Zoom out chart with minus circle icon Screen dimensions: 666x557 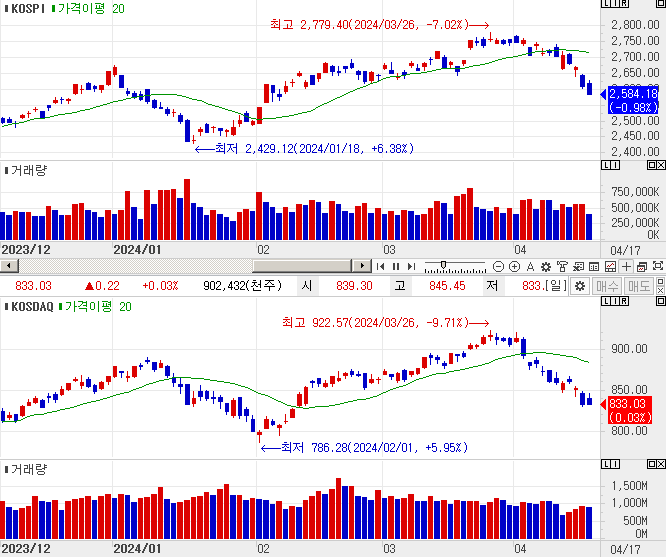[498, 266]
